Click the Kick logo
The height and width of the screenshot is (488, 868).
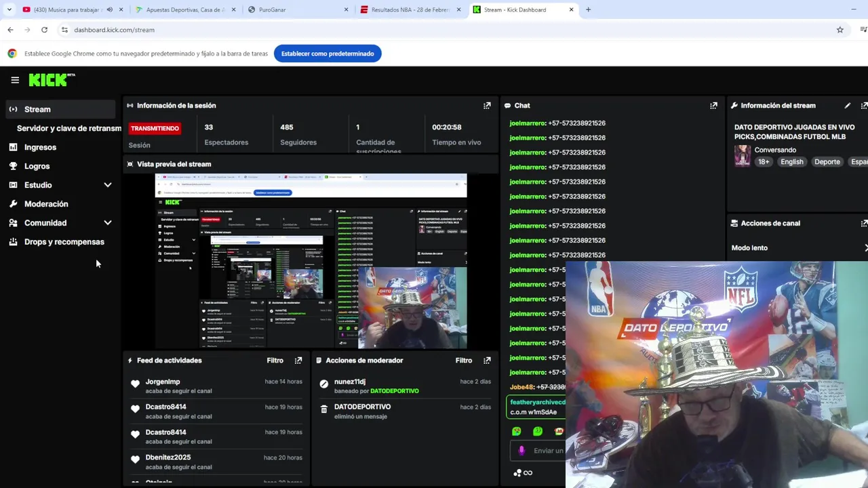click(52, 80)
